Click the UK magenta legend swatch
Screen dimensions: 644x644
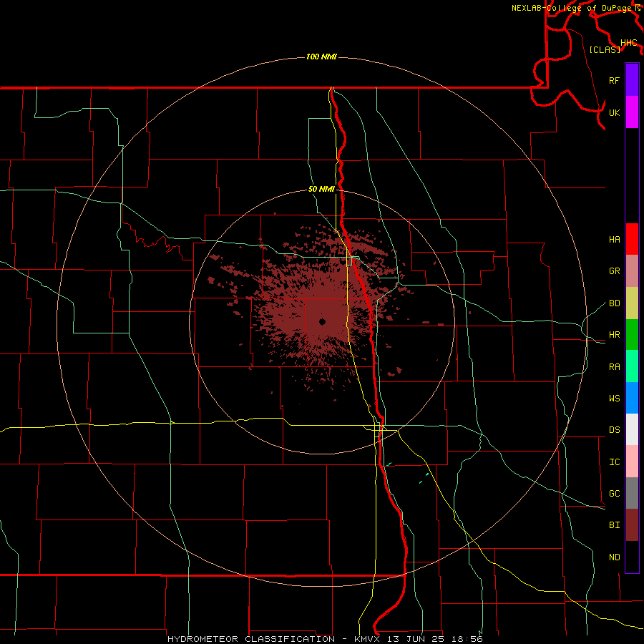(x=632, y=112)
